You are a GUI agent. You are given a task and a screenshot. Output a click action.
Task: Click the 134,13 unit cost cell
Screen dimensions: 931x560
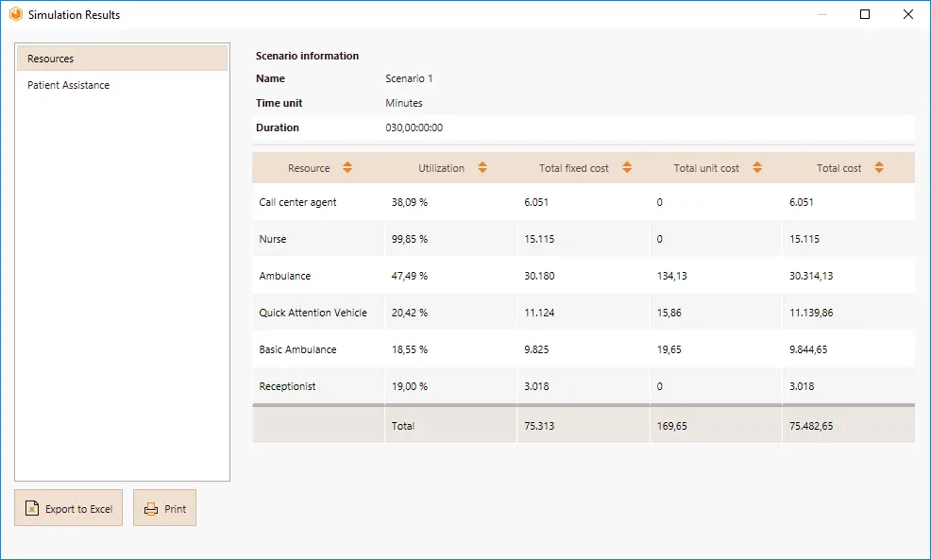click(x=671, y=276)
